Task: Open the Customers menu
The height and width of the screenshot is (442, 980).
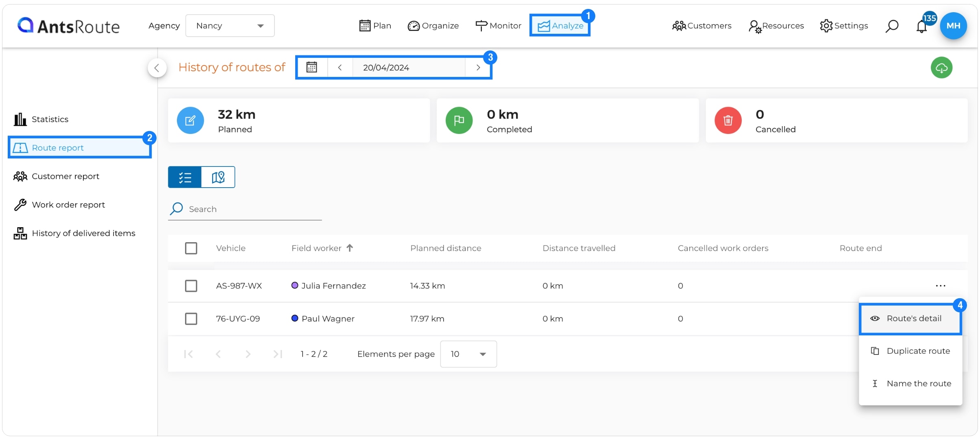Action: point(701,26)
